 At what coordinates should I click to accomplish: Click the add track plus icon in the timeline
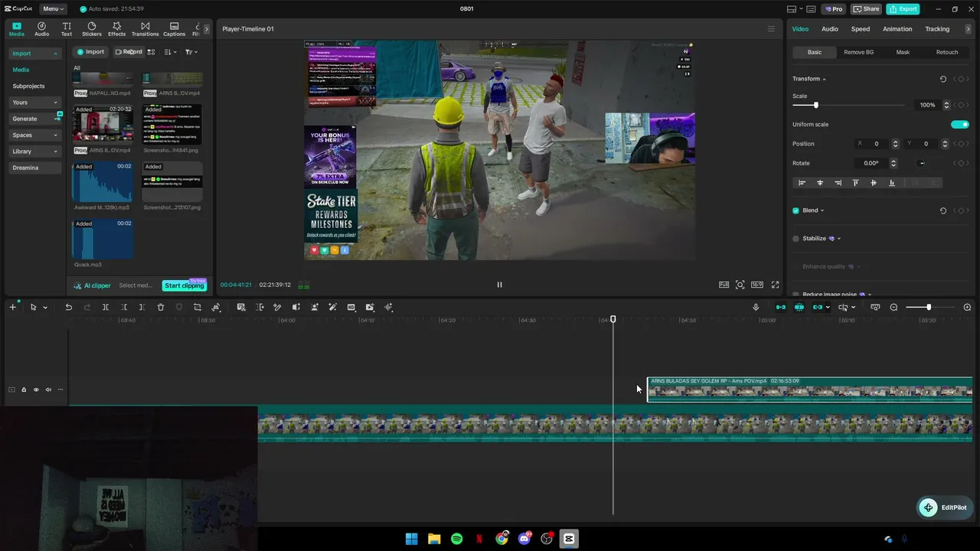pyautogui.click(x=12, y=307)
